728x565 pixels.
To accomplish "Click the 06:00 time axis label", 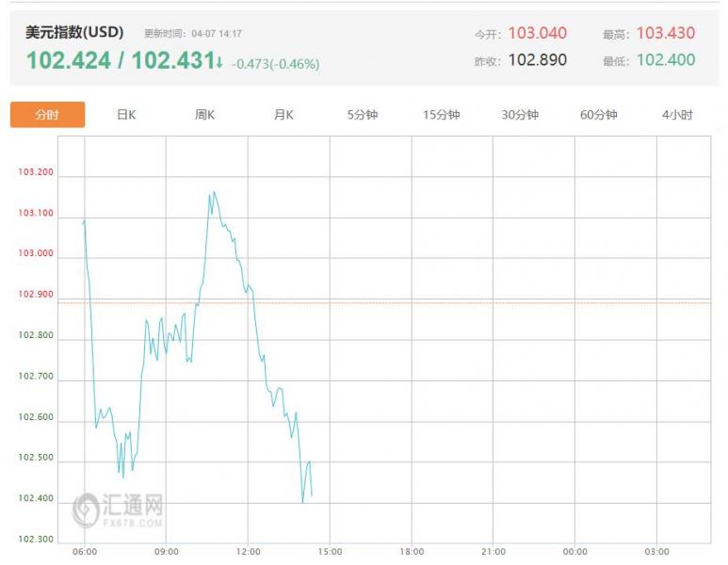I will point(85,552).
